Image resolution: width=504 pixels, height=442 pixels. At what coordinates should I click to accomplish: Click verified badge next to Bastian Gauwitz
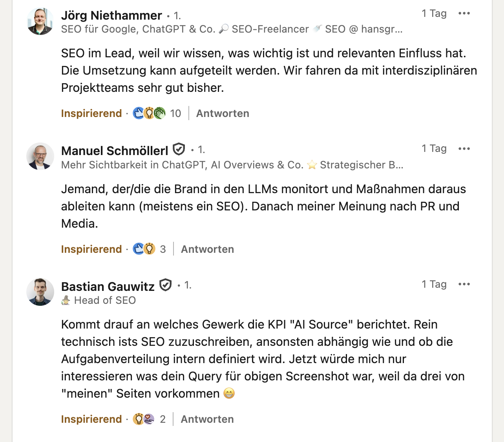166,285
